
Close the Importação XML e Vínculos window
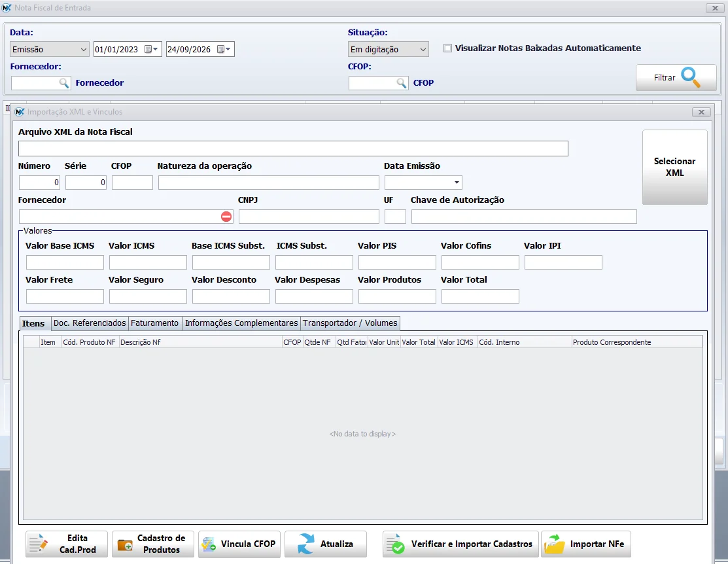click(x=702, y=112)
